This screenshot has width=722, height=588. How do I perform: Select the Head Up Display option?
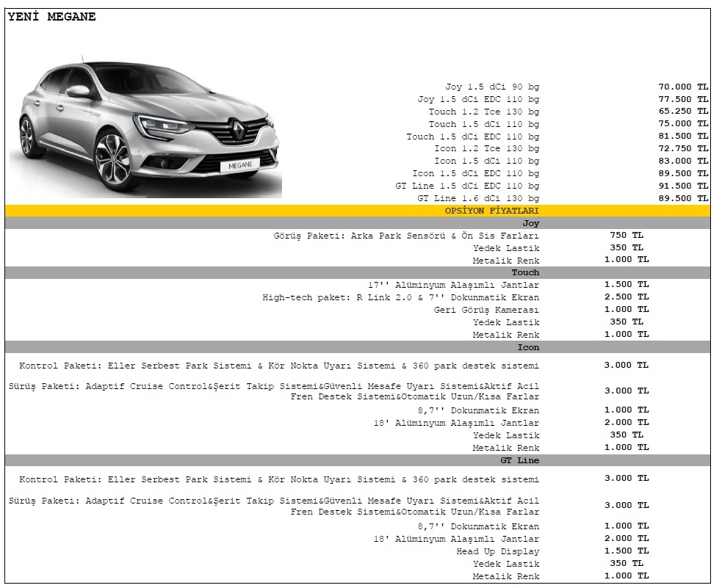498,551
